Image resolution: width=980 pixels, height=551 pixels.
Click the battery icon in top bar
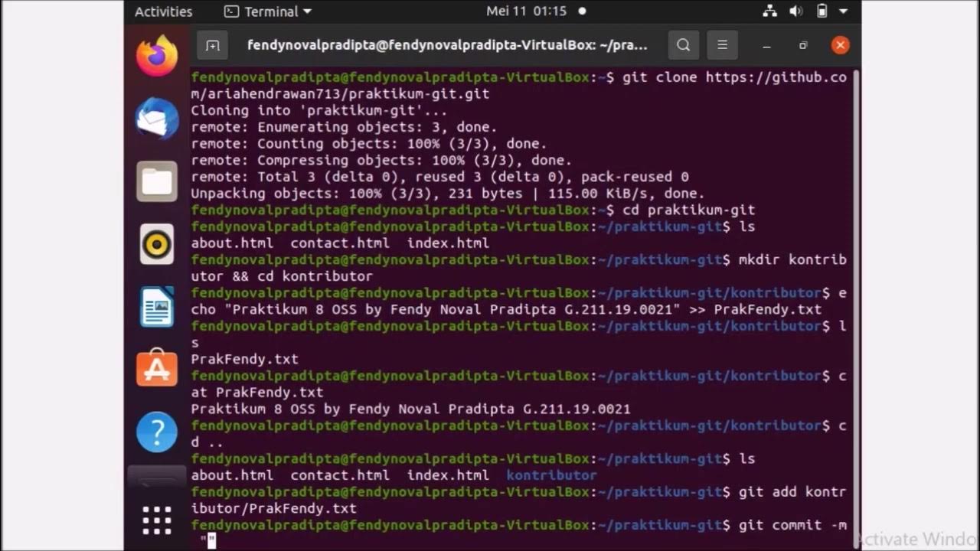tap(822, 11)
